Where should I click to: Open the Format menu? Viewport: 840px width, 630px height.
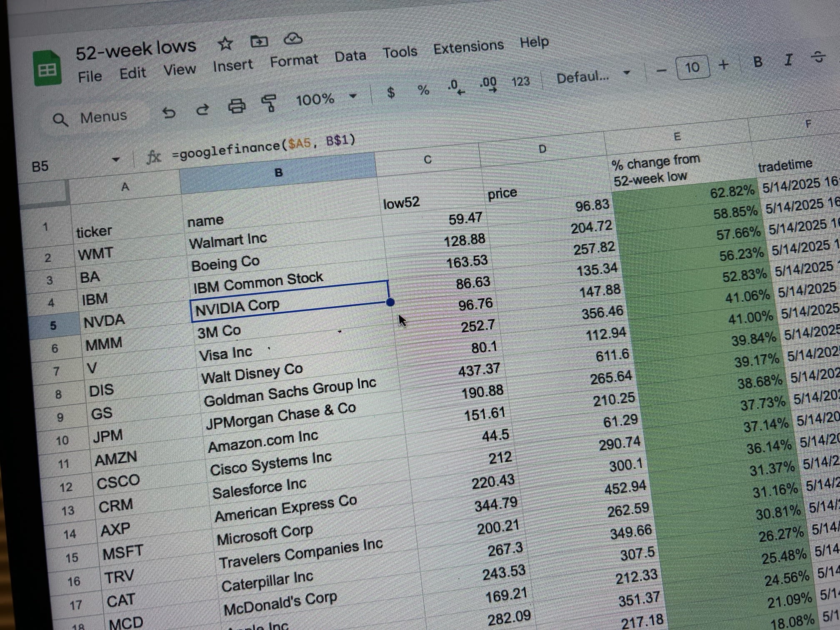(x=294, y=59)
